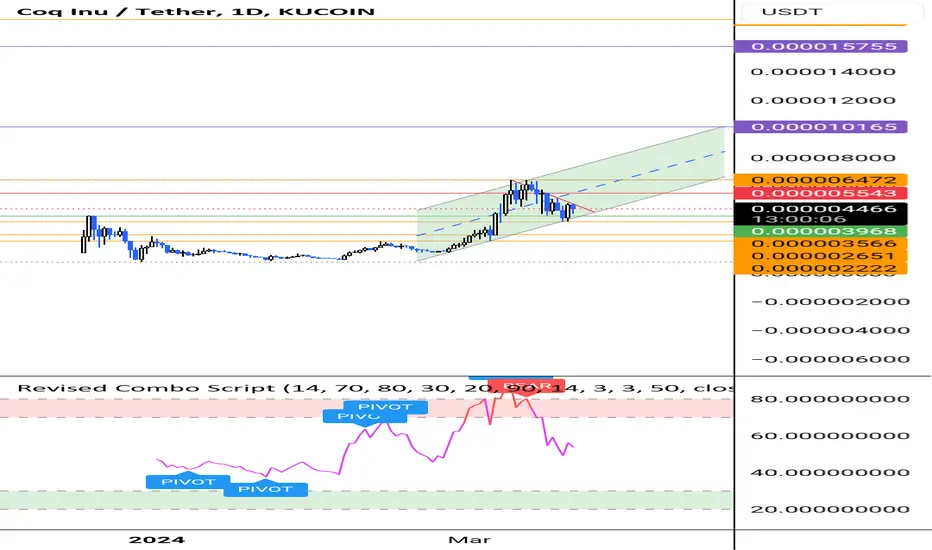The image size is (932, 550).
Task: Click the 0.000014000 axis value
Action: click(823, 71)
